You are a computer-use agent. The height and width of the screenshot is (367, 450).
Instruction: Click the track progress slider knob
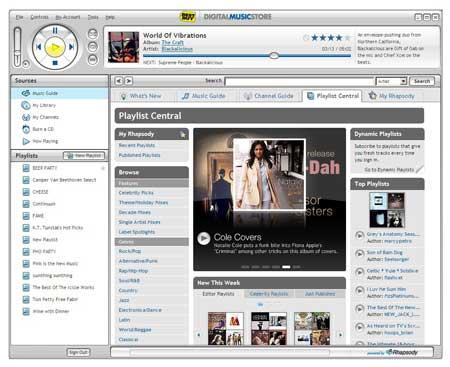[x=274, y=55]
